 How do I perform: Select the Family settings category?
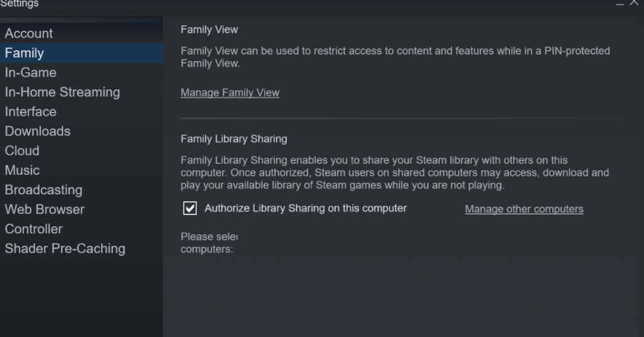coord(25,53)
